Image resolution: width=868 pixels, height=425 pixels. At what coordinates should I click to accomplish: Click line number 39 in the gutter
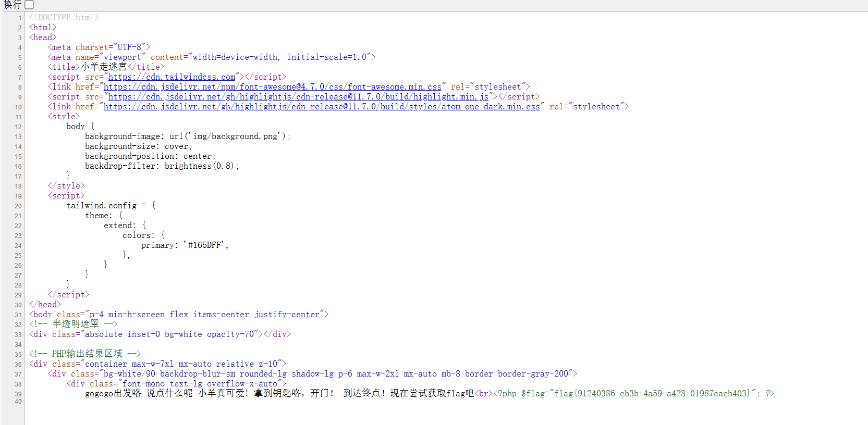pyautogui.click(x=18, y=394)
